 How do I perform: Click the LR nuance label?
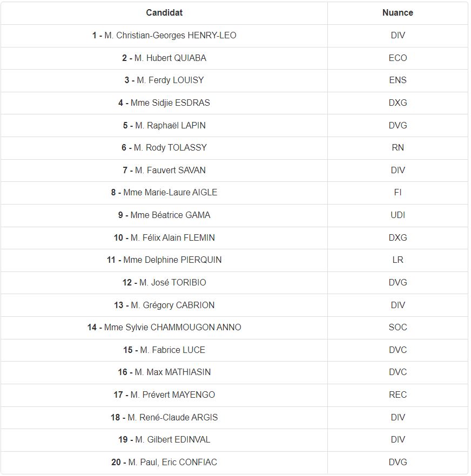point(398,260)
